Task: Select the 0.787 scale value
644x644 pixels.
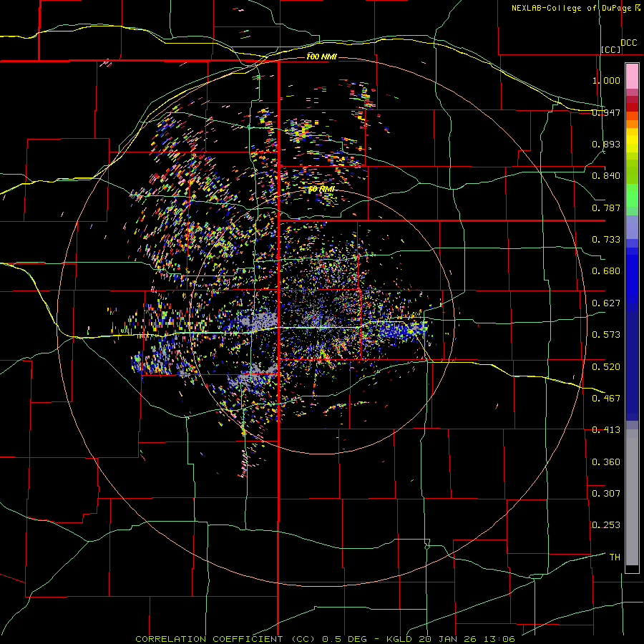Action: coord(606,208)
